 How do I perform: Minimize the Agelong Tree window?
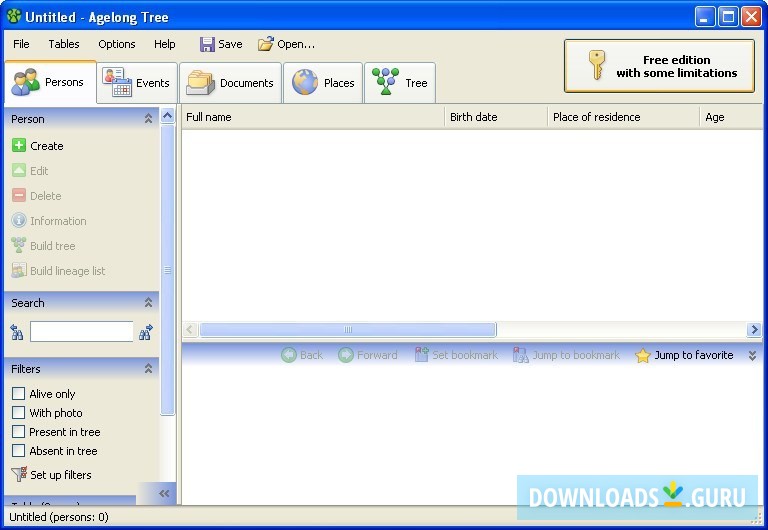click(x=704, y=17)
